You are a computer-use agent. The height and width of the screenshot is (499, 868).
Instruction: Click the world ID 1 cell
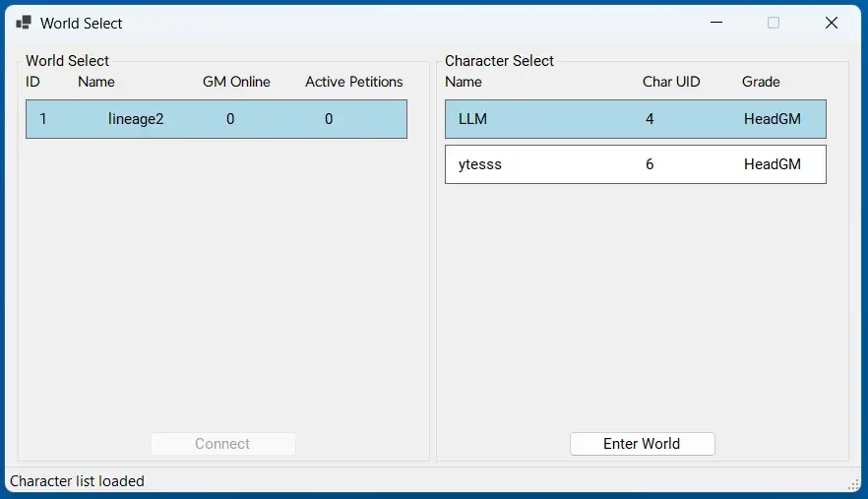tap(43, 119)
